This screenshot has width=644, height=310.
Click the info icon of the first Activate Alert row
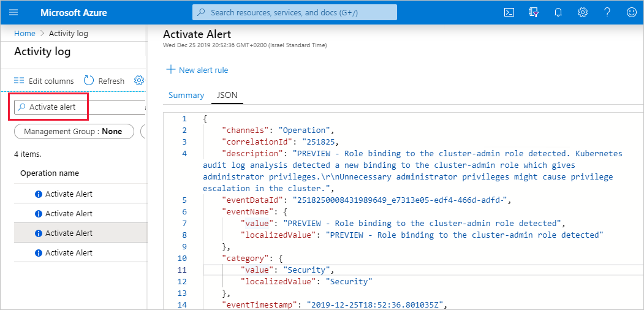(39, 194)
